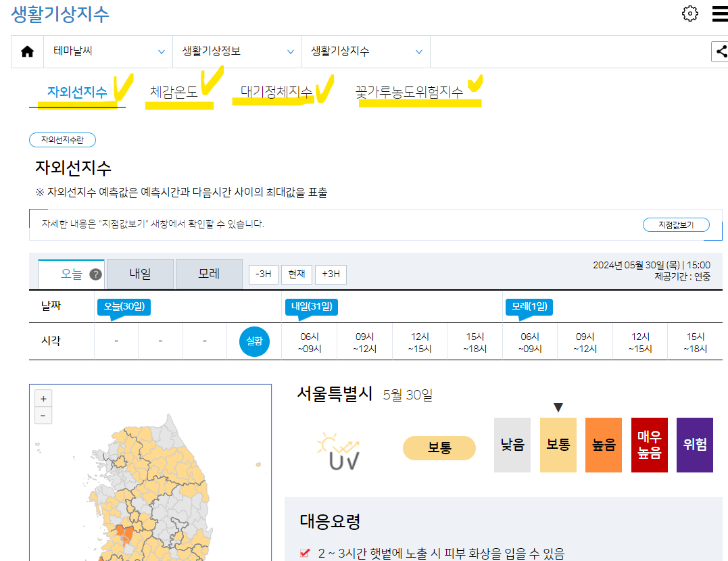Open the settings gear icon

[689, 14]
